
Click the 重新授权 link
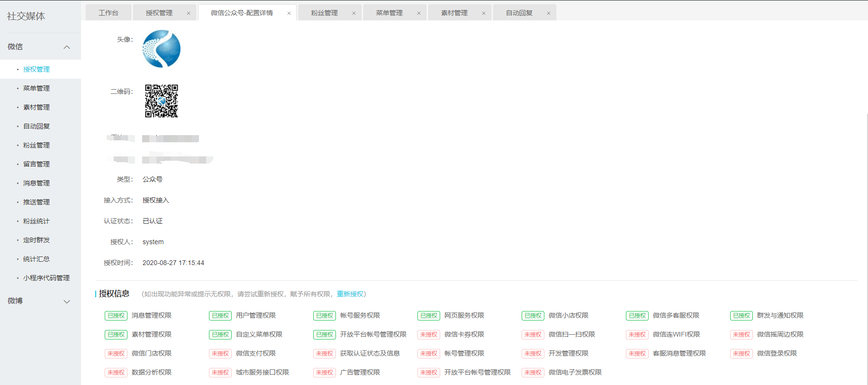click(350, 294)
